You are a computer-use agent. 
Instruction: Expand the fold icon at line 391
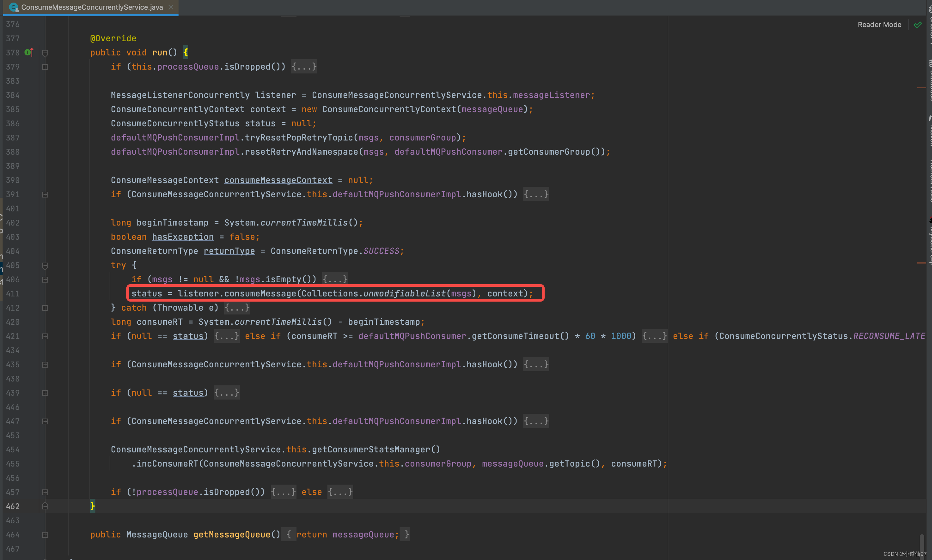(x=45, y=194)
